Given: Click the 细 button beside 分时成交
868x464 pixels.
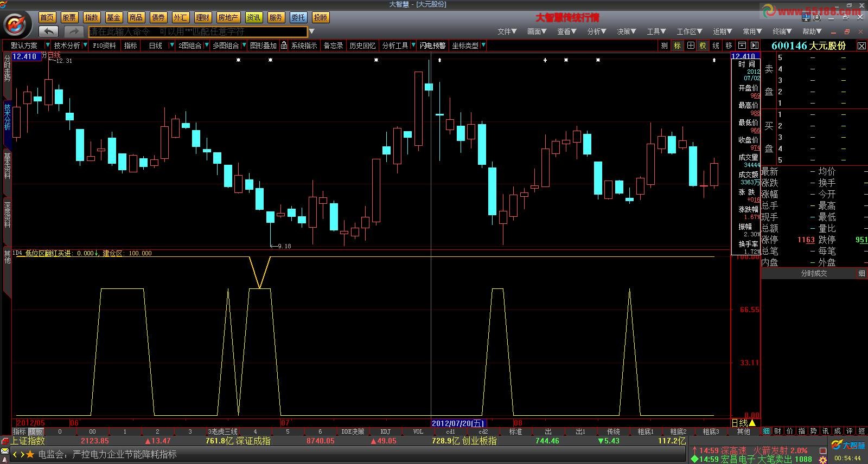Looking at the screenshot, I should [862, 274].
